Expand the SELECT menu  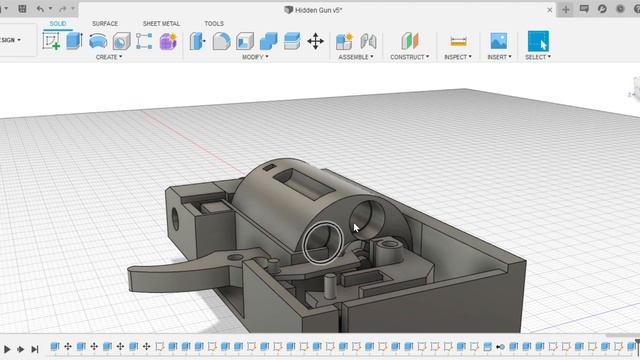point(538,57)
